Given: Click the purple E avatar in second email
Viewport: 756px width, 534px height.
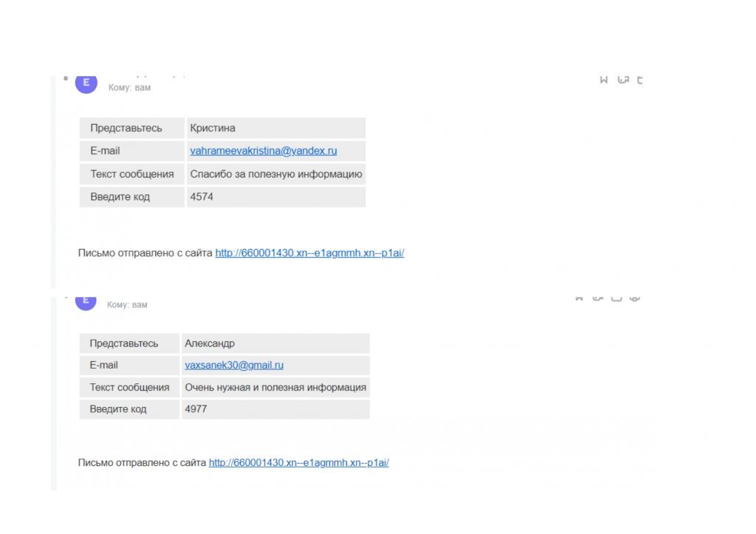Looking at the screenshot, I should (86, 301).
